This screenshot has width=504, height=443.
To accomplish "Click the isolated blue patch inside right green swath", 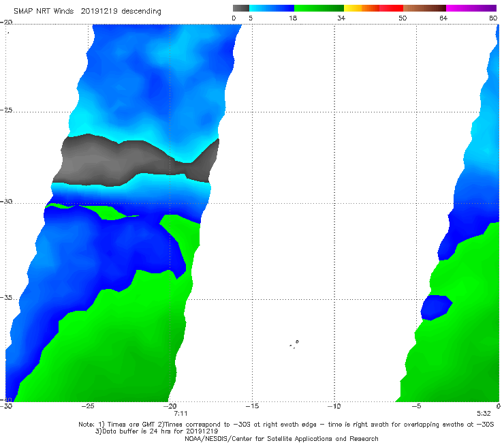I will 437,307.
